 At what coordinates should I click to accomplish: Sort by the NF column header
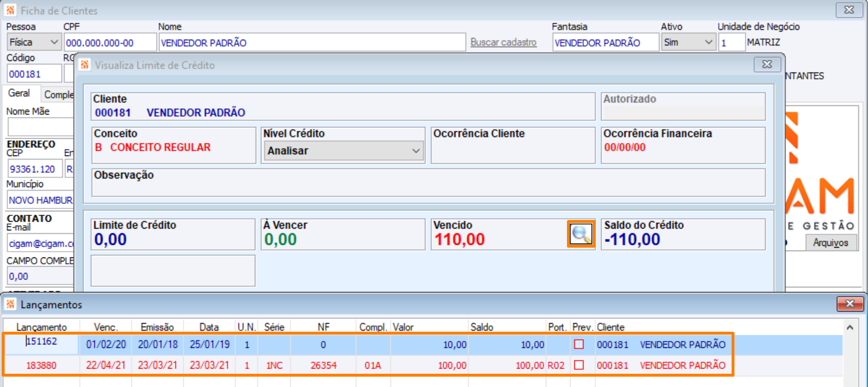pyautogui.click(x=323, y=327)
